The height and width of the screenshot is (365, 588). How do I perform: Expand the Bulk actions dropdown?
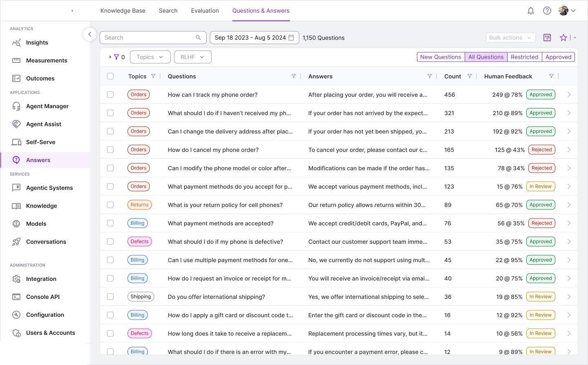[510, 38]
